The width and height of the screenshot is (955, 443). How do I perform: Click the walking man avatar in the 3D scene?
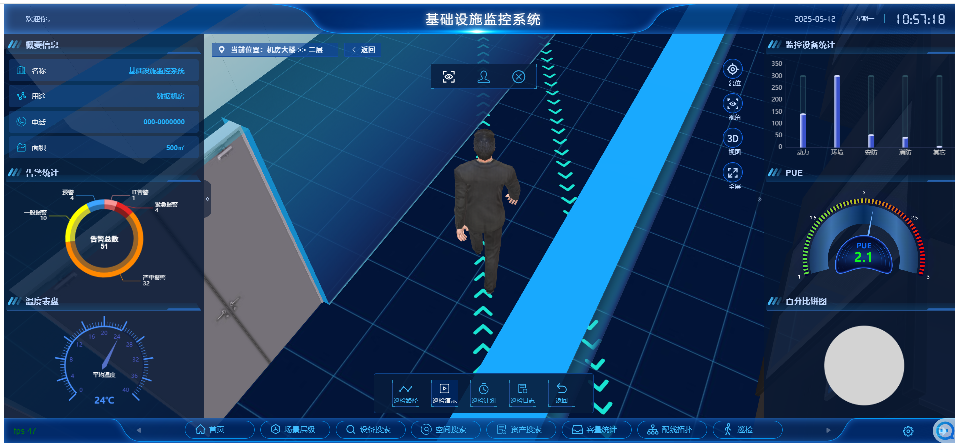click(485, 210)
